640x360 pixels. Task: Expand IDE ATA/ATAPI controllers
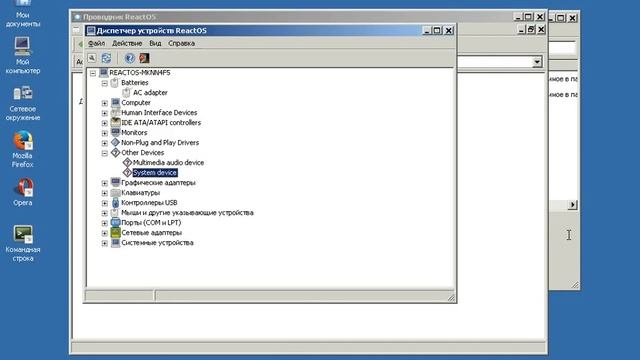tap(104, 123)
